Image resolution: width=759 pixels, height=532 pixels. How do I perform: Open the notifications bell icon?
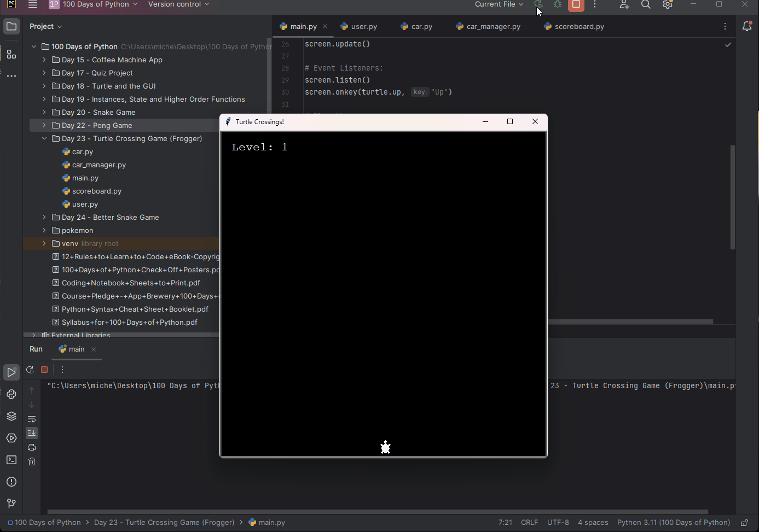pos(747,26)
